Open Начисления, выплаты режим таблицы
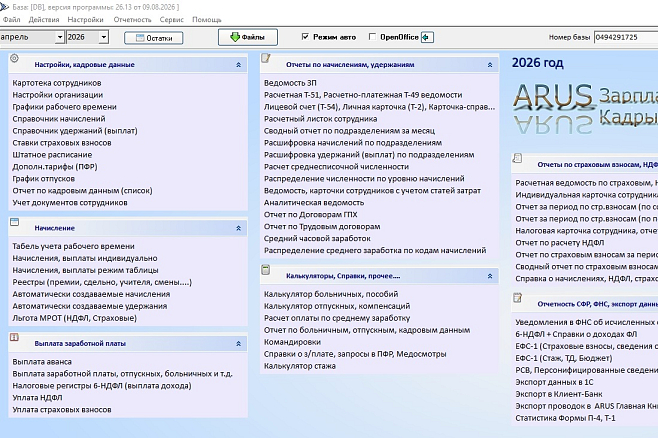 click(x=85, y=270)
